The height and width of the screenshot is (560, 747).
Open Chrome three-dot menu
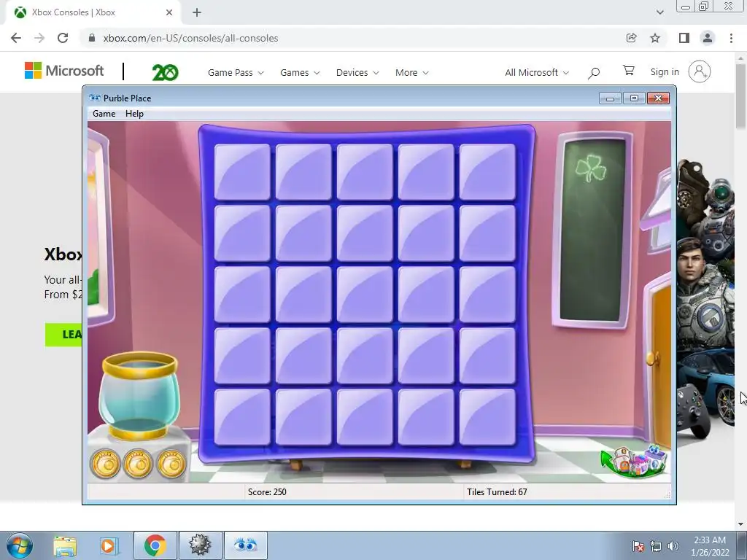pyautogui.click(x=731, y=38)
